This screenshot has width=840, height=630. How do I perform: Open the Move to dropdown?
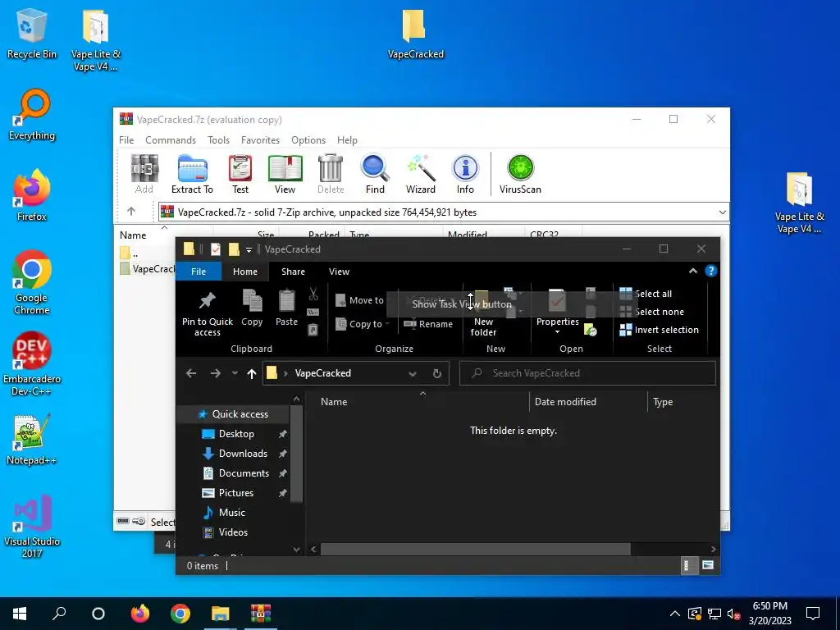point(362,300)
